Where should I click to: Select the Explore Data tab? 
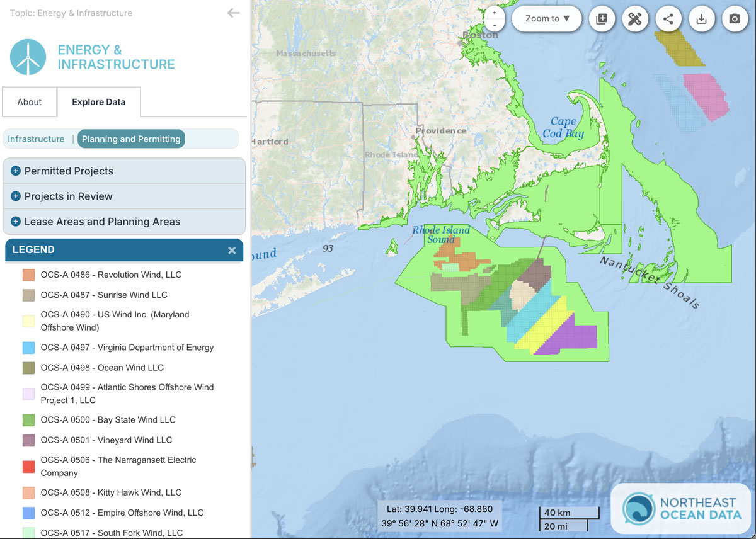click(x=98, y=102)
